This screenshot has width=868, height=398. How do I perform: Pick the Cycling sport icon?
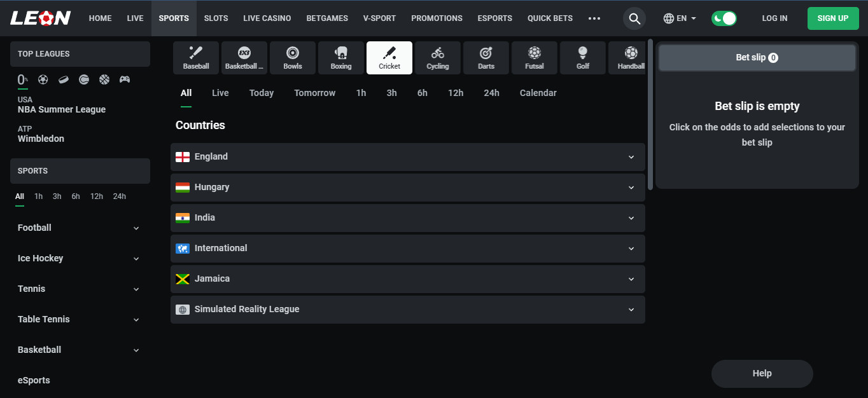438,58
